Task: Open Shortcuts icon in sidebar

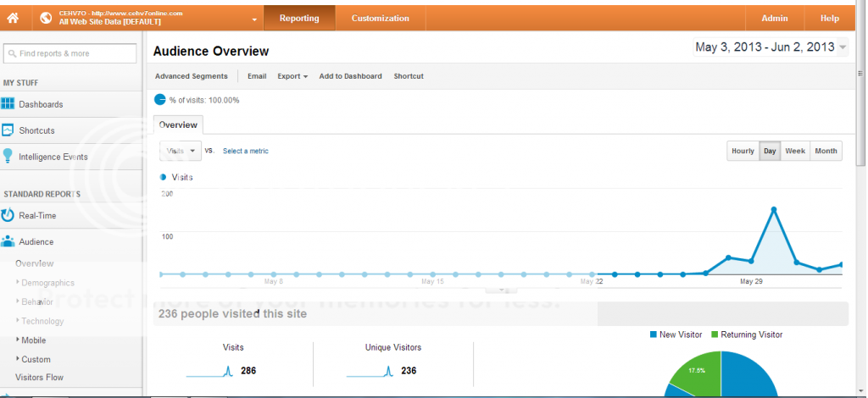Action: [x=8, y=130]
